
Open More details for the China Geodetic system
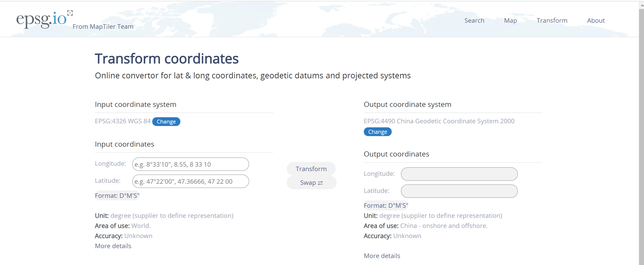point(382,256)
